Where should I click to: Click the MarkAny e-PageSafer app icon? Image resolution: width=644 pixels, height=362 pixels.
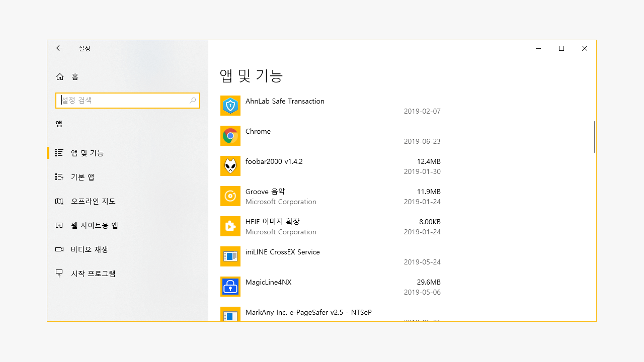click(230, 314)
